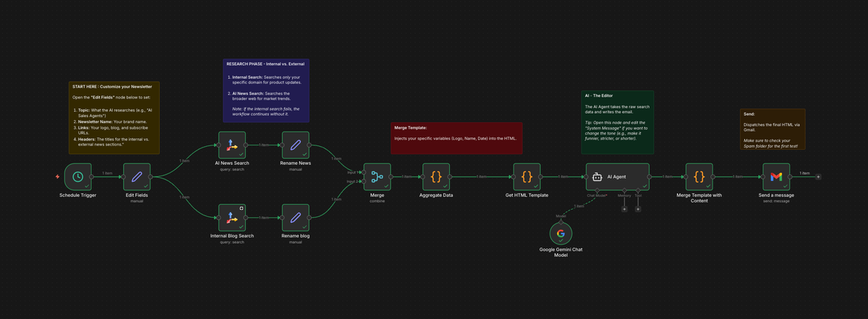
Task: Select the AI News Search node icon
Action: (x=232, y=145)
